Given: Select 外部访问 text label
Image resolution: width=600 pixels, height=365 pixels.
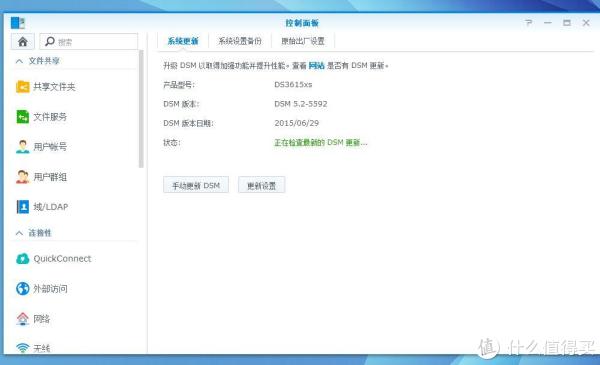Looking at the screenshot, I should 50,288.
